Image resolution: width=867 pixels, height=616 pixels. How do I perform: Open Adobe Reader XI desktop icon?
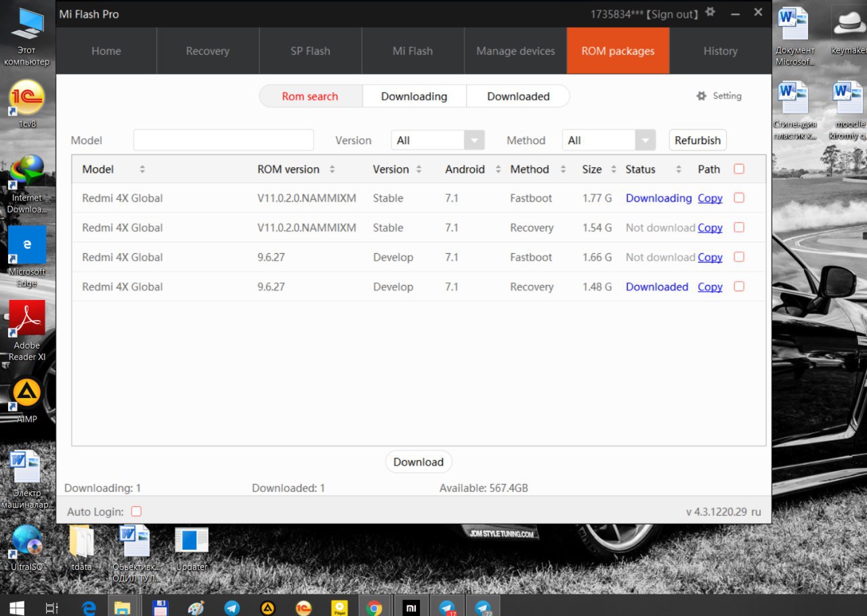click(x=27, y=331)
